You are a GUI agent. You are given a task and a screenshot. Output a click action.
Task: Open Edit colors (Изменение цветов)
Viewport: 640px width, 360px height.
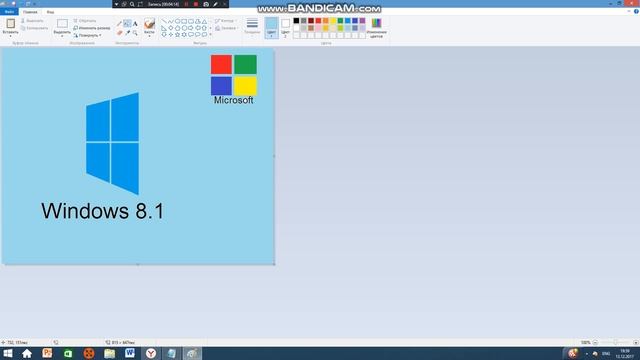[x=376, y=28]
